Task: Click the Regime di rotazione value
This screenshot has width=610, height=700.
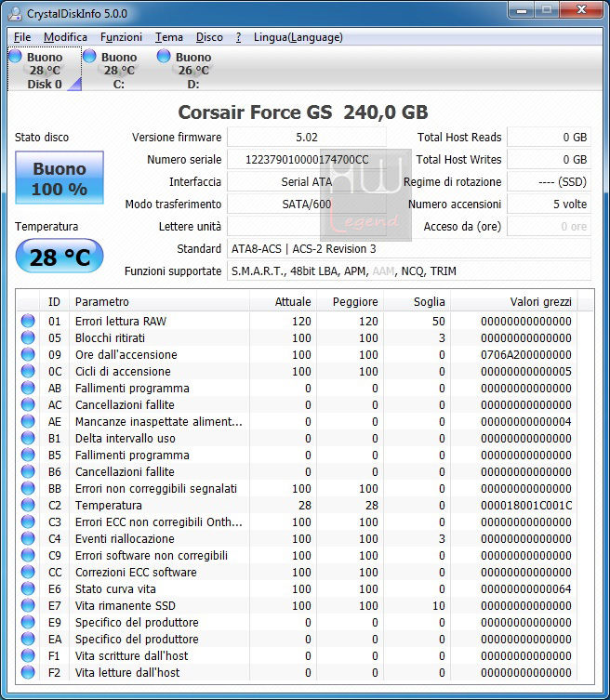Action: tap(550, 181)
